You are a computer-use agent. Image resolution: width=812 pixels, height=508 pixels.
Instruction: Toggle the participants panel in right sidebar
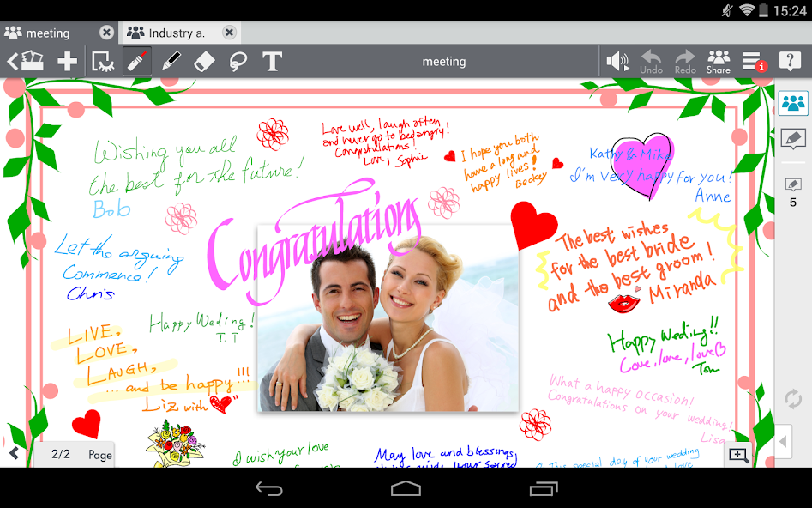(x=793, y=103)
